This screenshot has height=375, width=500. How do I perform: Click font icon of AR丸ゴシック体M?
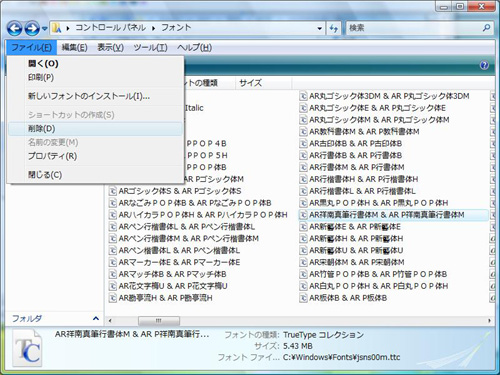[303, 120]
